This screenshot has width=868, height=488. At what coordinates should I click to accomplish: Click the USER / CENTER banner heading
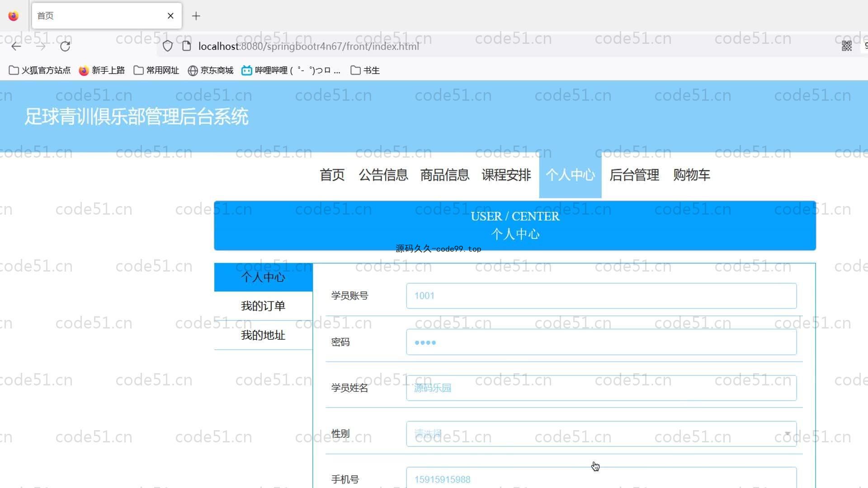[515, 216]
